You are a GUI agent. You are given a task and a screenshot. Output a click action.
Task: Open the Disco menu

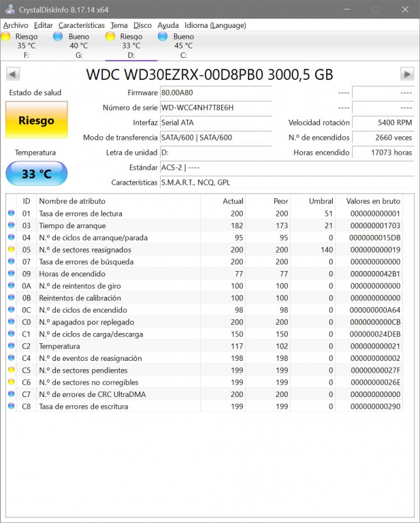142,25
